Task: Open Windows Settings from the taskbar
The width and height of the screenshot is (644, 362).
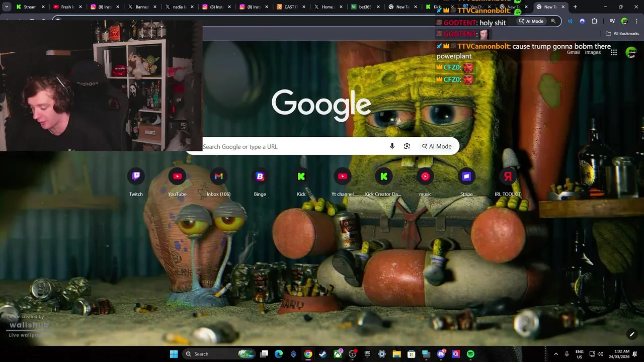Action: click(382, 354)
